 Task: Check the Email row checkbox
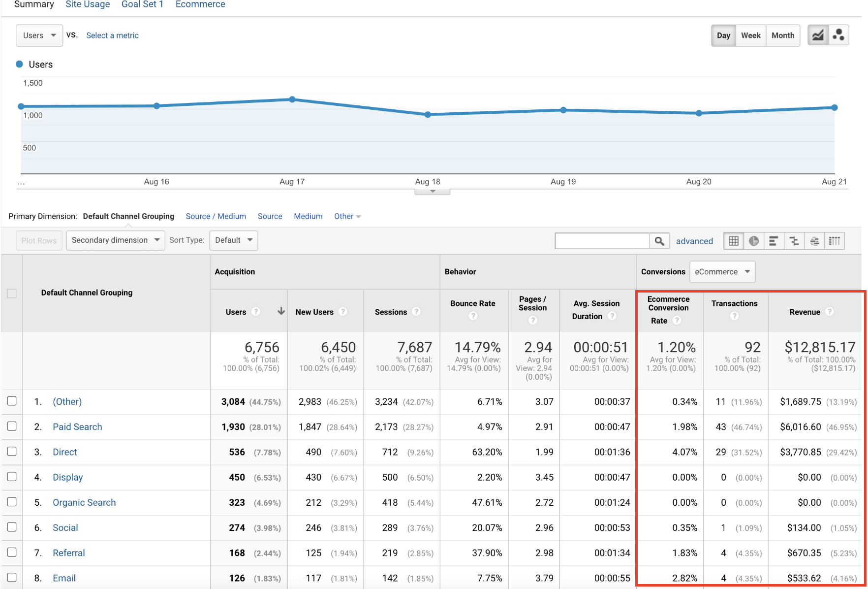click(x=12, y=577)
